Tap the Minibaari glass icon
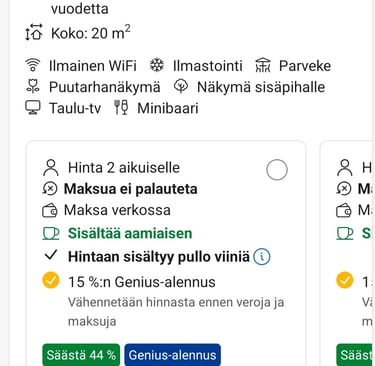This screenshot has width=375, height=366. pyautogui.click(x=121, y=108)
